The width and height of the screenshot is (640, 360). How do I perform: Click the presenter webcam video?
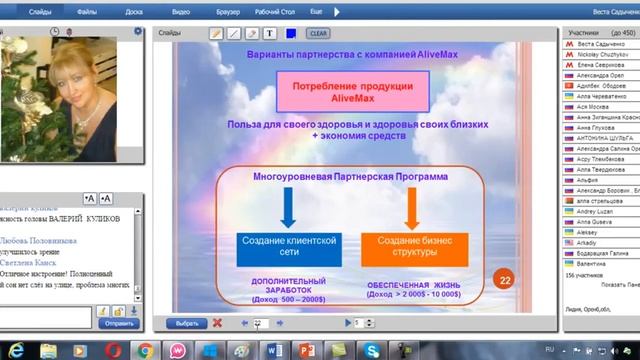coord(58,99)
